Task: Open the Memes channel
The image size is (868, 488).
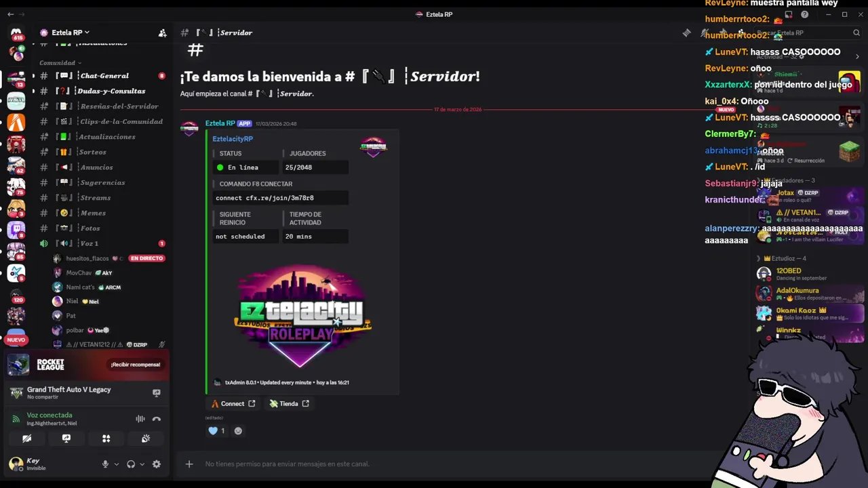Action: tap(102, 213)
